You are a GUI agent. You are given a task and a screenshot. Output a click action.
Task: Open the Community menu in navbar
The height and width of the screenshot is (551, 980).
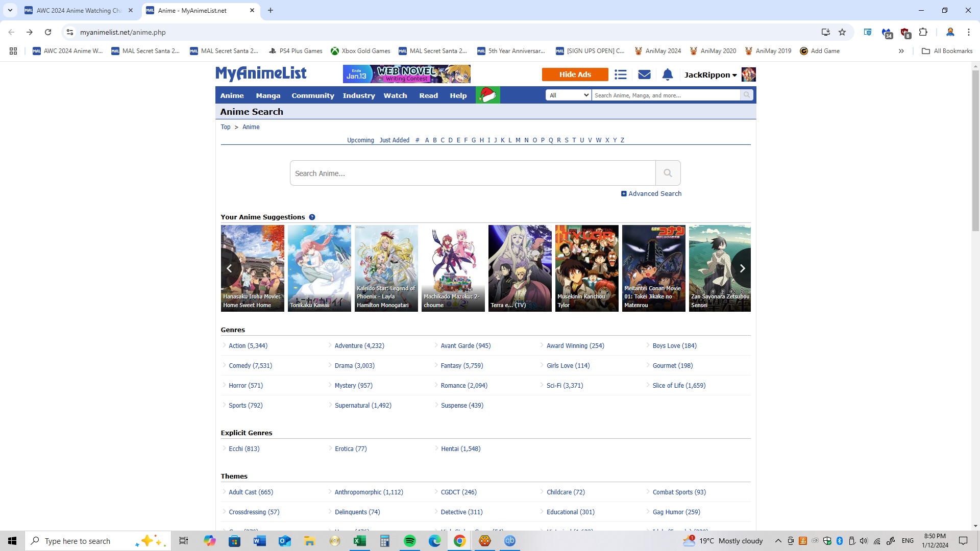(312, 95)
